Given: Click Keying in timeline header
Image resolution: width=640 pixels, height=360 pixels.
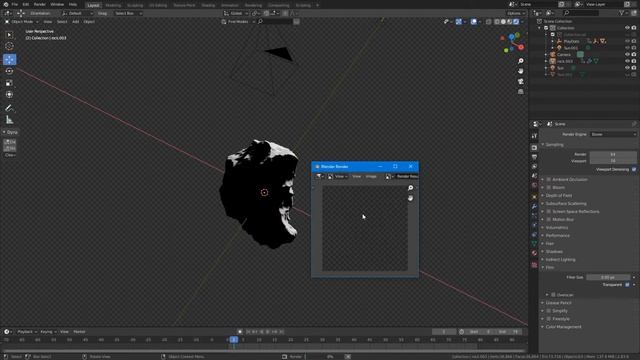Looking at the screenshot, I should click(x=47, y=332).
